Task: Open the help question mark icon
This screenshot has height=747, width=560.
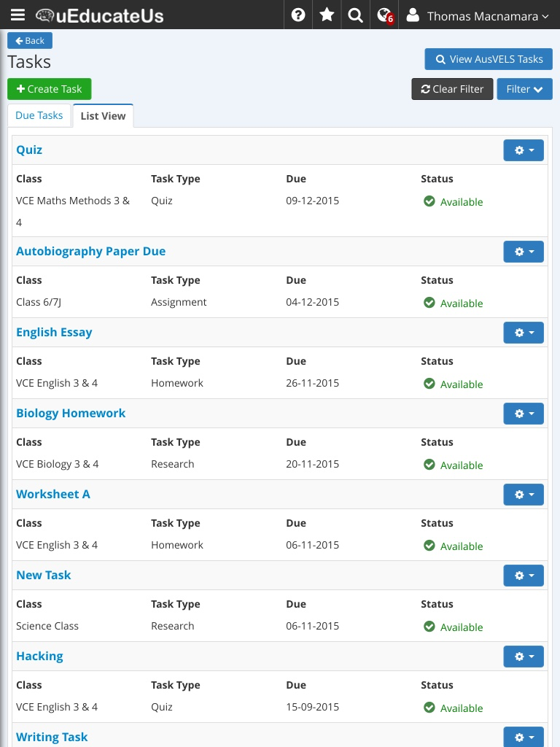Action: click(298, 15)
